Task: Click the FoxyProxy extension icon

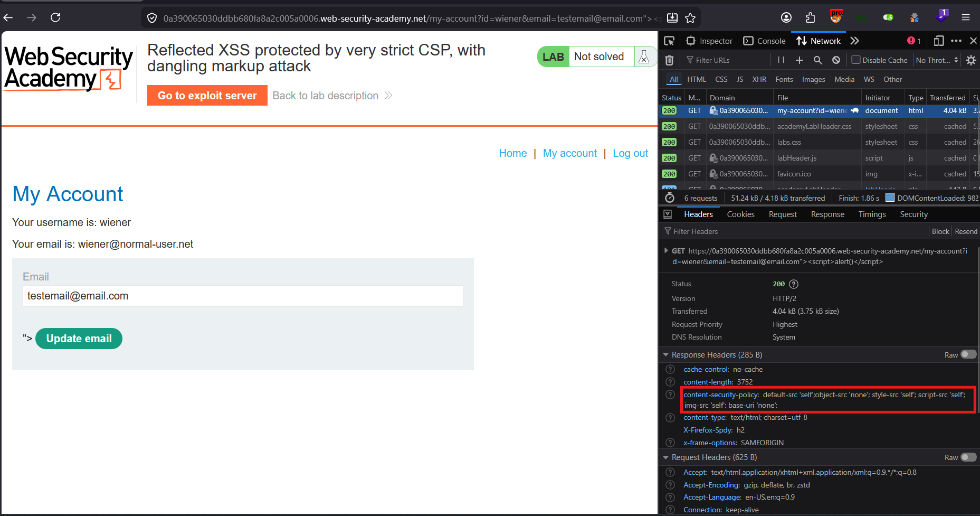Action: (x=836, y=16)
